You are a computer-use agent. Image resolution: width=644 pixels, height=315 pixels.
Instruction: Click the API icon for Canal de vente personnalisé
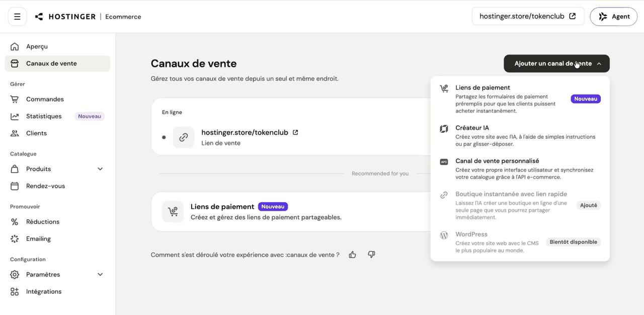coord(444,162)
